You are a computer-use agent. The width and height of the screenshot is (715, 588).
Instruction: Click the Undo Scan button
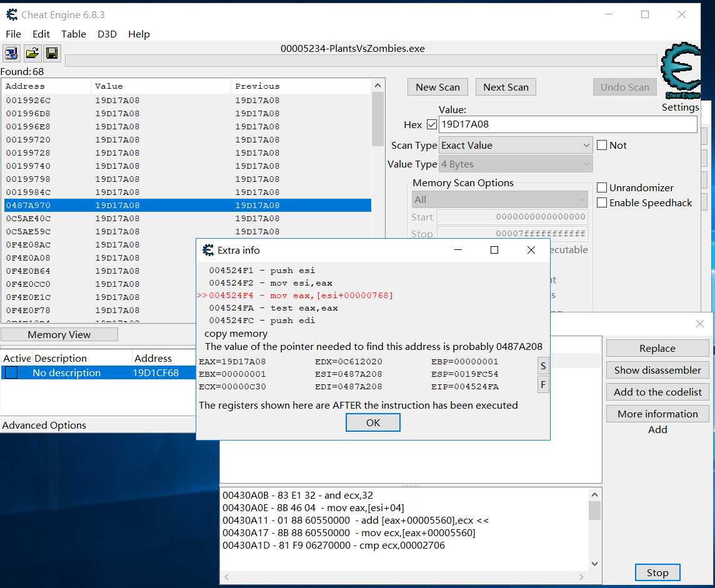point(625,87)
